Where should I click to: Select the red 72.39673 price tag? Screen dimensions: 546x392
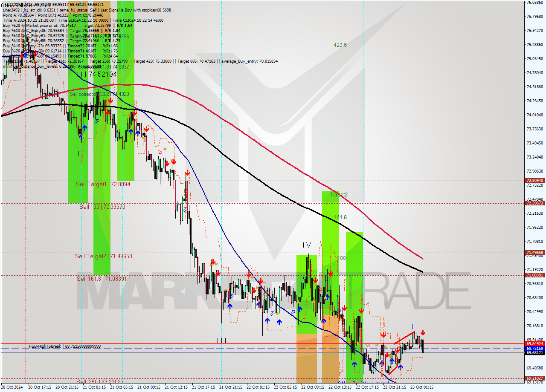(535, 203)
